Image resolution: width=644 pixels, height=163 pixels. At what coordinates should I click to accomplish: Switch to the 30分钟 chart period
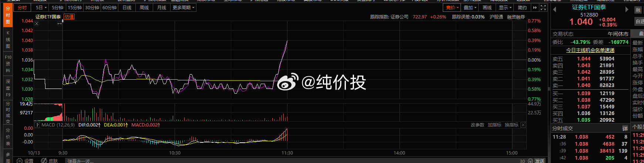[92, 7]
